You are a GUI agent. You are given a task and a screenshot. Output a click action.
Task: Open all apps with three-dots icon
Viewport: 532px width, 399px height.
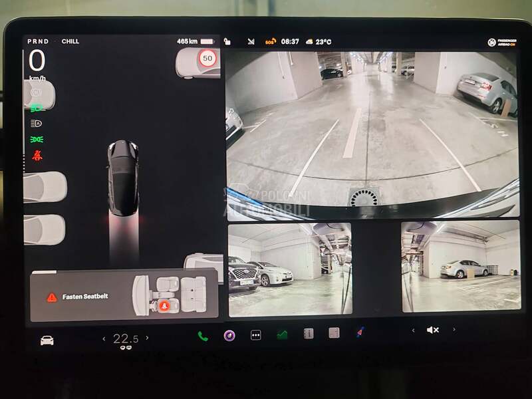pyautogui.click(x=255, y=335)
